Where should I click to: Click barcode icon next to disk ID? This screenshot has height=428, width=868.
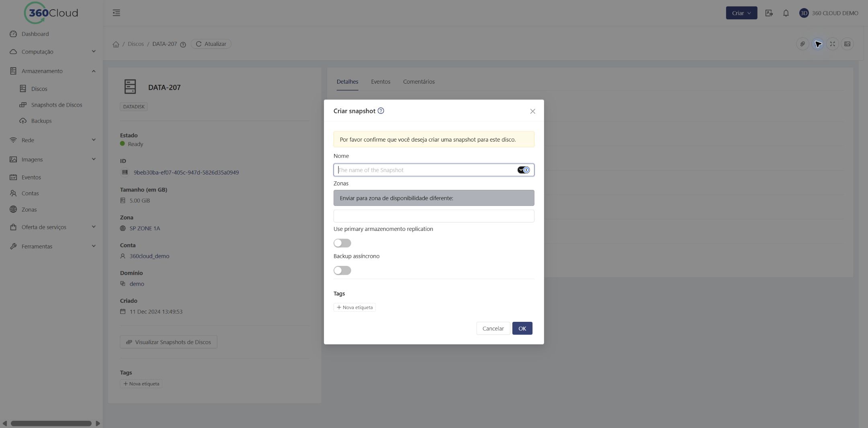click(x=125, y=172)
